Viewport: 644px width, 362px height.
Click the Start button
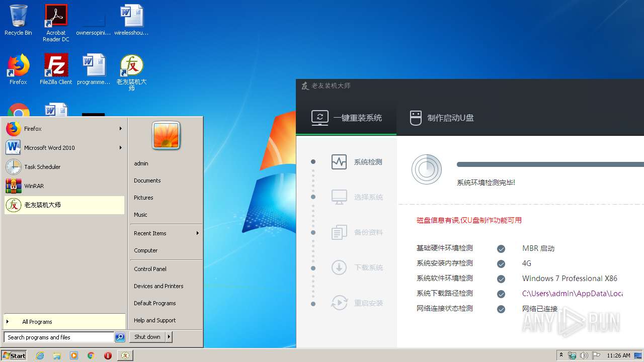(x=14, y=355)
